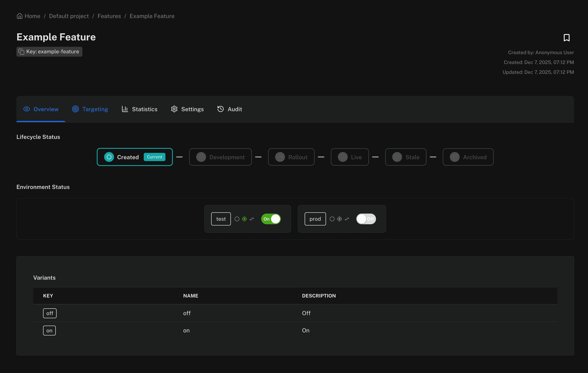This screenshot has height=373, width=588.
Task: Click the swap arrows icon in the test row
Action: [x=252, y=219]
